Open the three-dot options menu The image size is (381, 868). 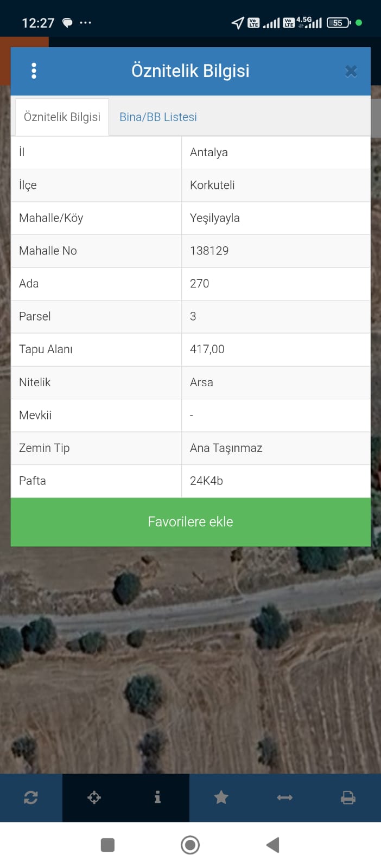pyautogui.click(x=34, y=71)
